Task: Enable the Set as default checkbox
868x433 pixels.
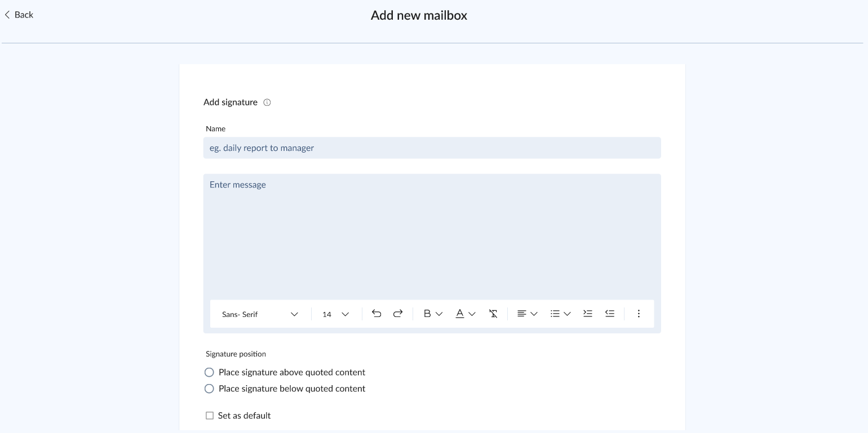Action: [x=210, y=416]
